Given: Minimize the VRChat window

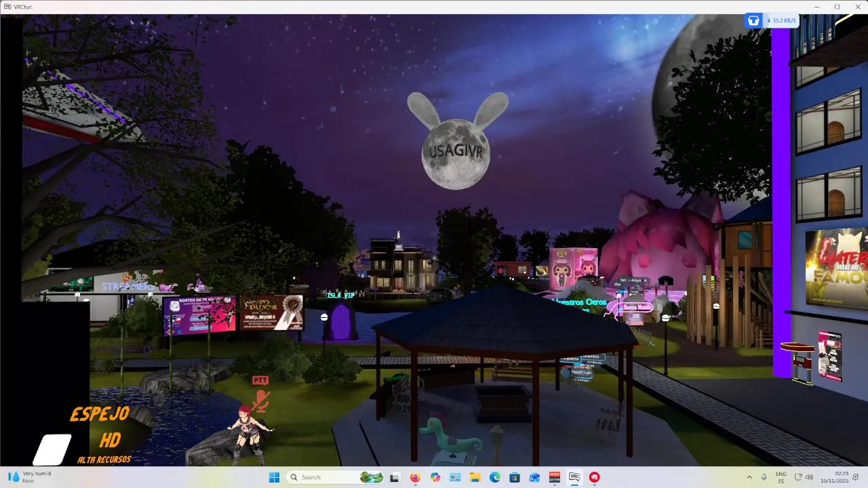Looking at the screenshot, I should pos(818,7).
